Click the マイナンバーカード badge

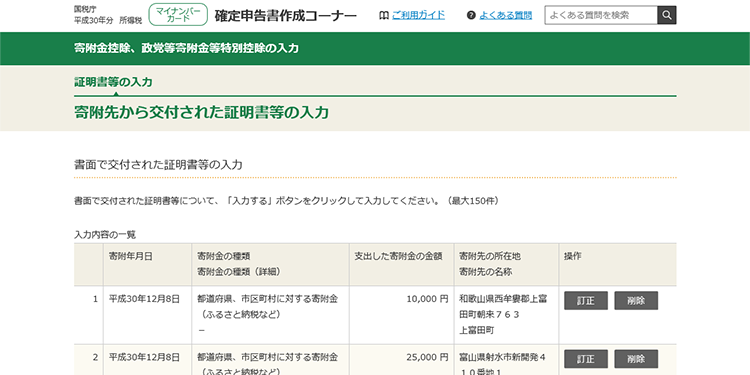[x=178, y=14]
